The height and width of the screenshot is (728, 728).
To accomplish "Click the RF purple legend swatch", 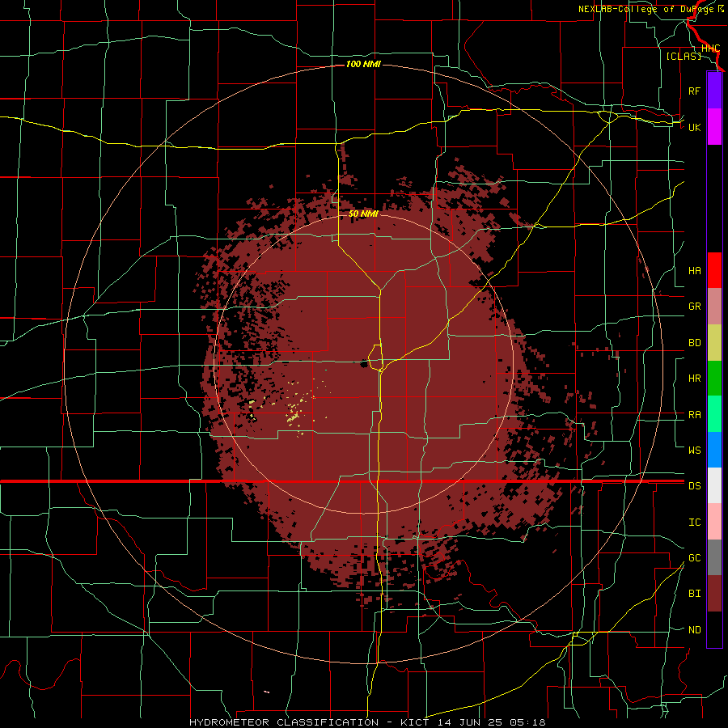I will click(714, 91).
